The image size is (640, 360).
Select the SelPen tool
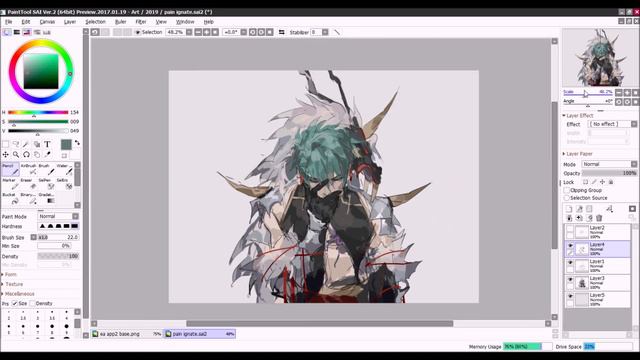pos(46,184)
